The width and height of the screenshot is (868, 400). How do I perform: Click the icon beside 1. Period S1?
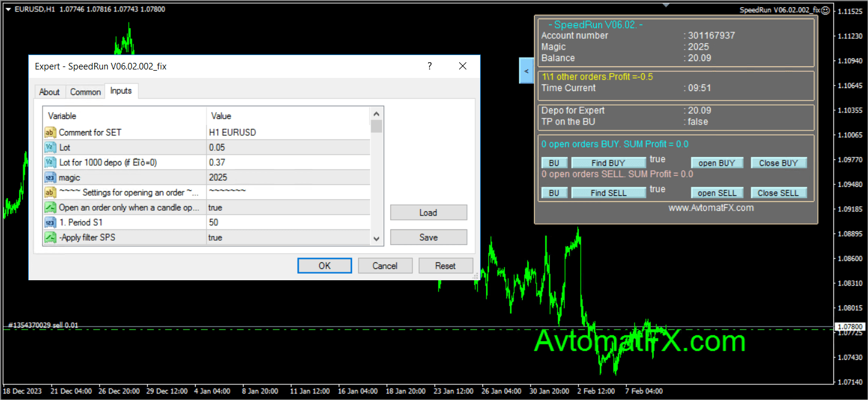point(50,222)
